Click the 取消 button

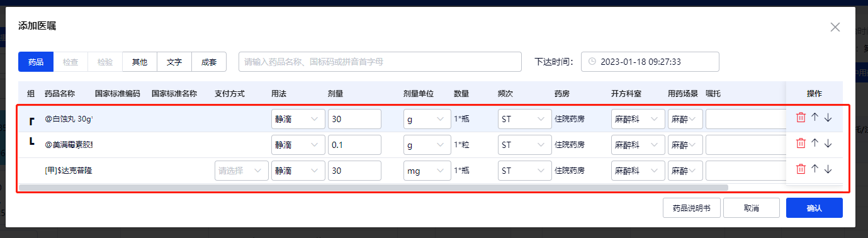[752, 208]
